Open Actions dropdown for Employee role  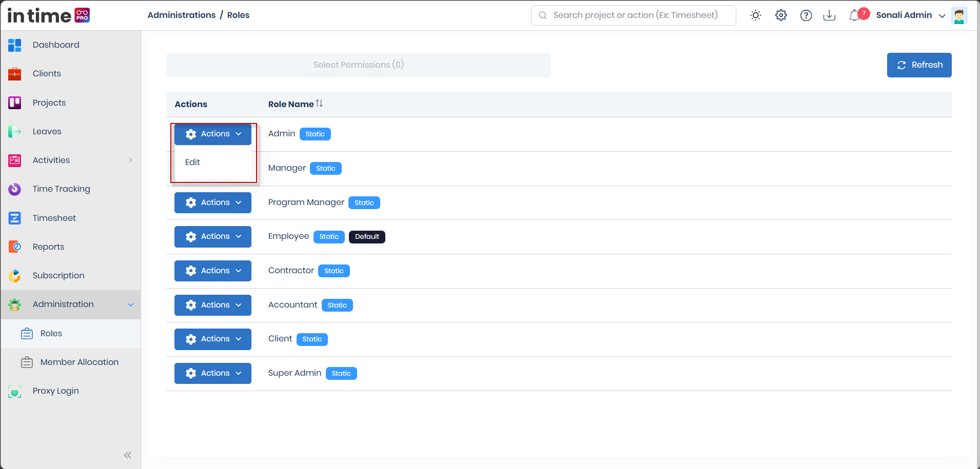213,237
